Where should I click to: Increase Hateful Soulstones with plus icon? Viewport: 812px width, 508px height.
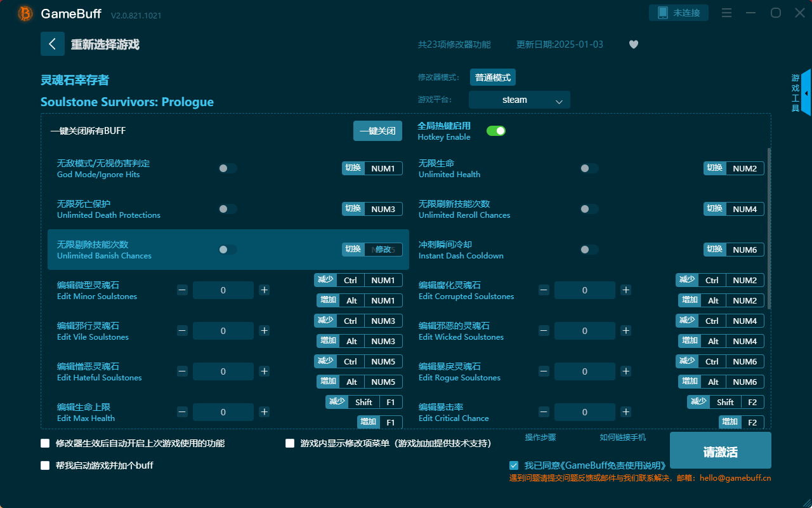265,371
